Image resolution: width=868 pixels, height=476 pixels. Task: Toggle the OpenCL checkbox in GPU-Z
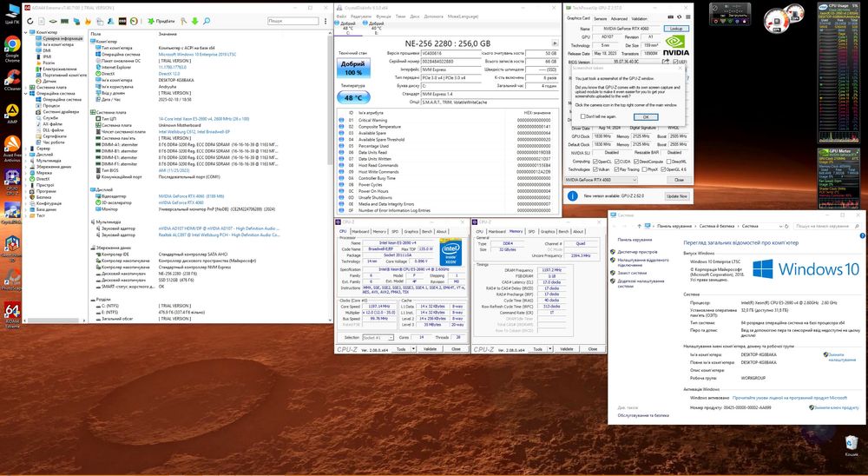point(595,162)
